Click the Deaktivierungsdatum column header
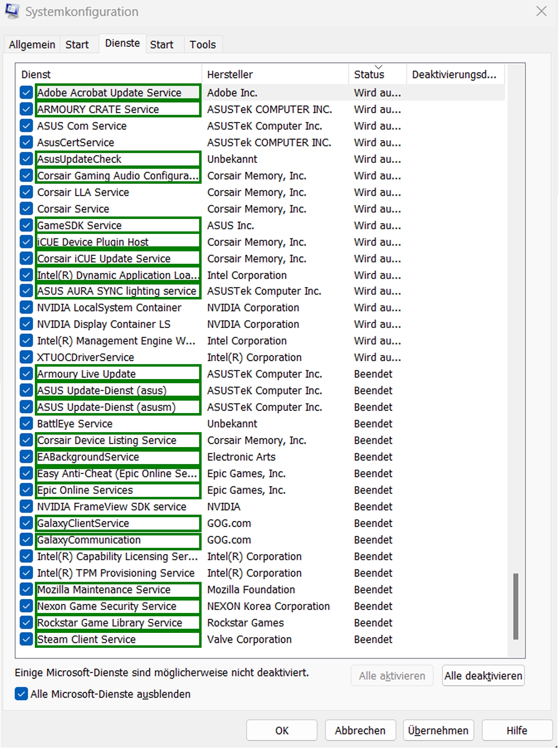This screenshot has width=560, height=749. [455, 74]
